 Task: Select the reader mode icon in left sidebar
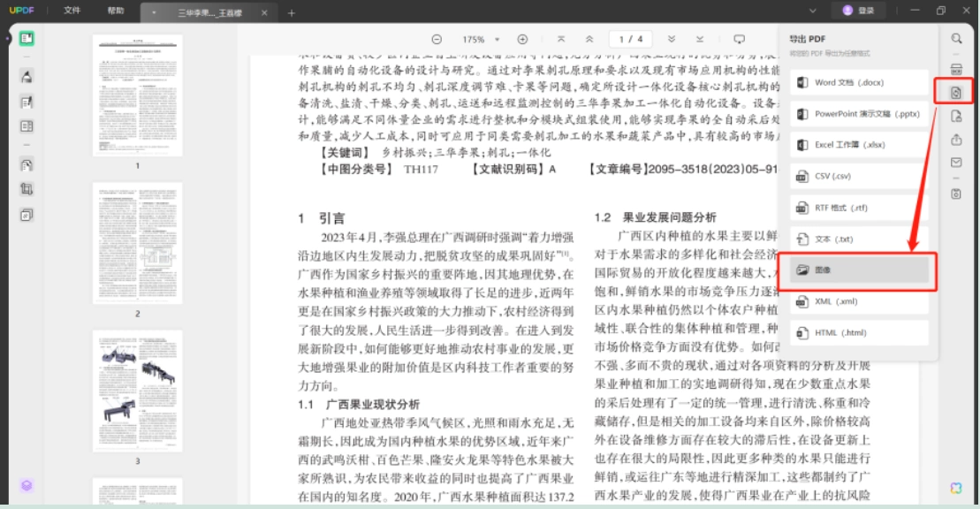[x=27, y=39]
